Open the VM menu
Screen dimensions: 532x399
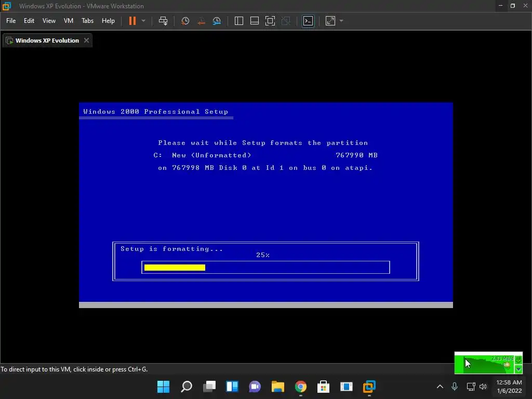[69, 21]
